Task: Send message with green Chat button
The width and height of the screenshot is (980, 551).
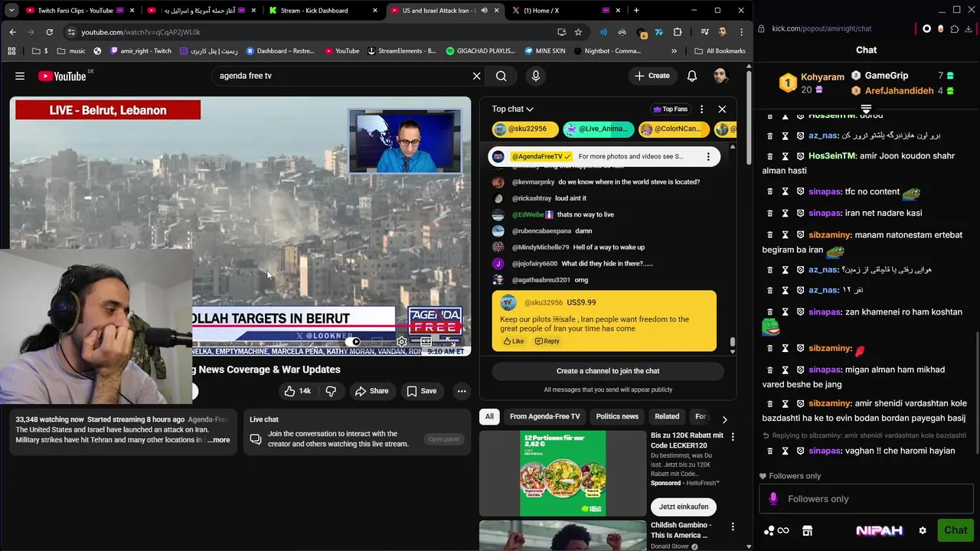Action: point(955,530)
